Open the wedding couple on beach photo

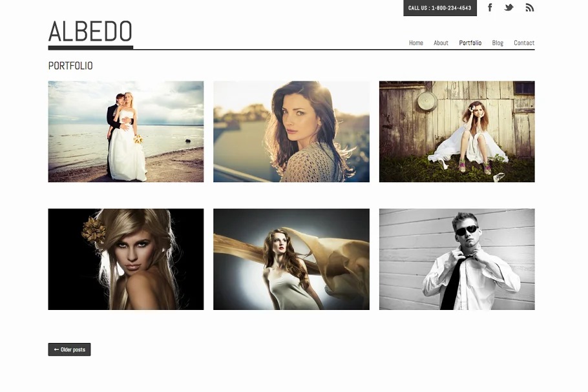click(x=126, y=132)
